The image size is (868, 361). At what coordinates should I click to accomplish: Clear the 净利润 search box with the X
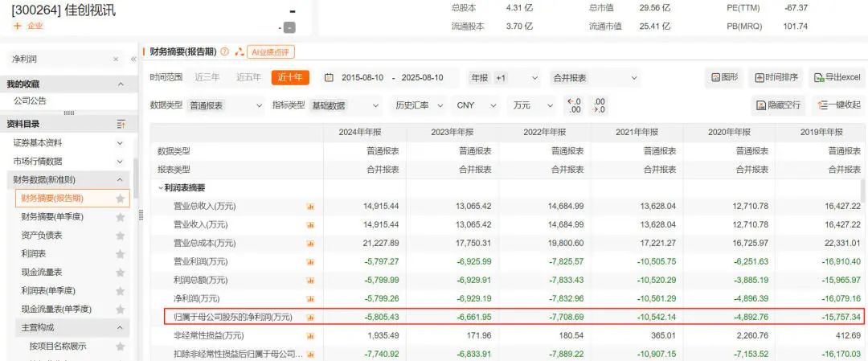tap(116, 59)
